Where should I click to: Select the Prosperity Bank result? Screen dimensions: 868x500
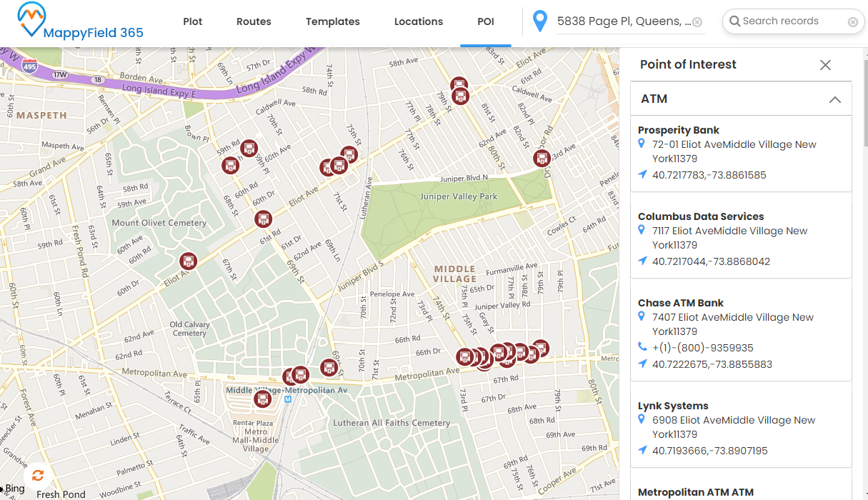(x=679, y=130)
